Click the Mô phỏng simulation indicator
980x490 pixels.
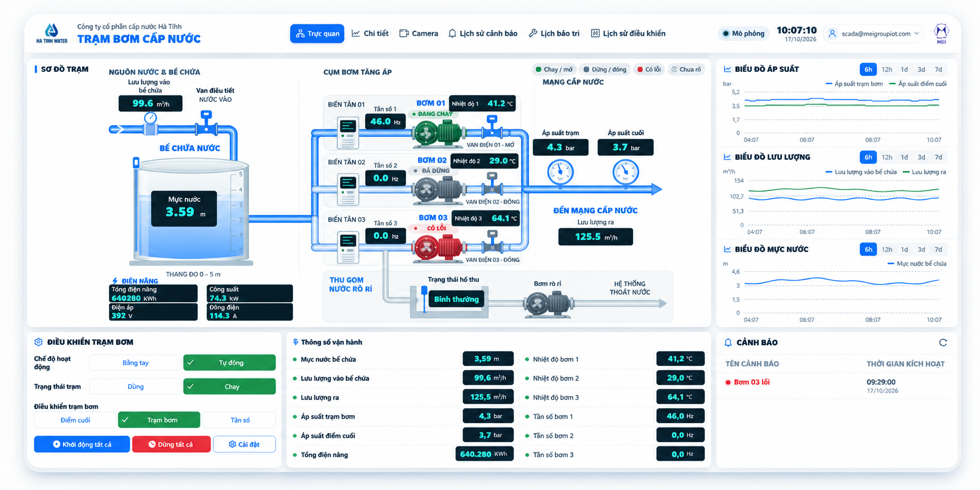[744, 34]
